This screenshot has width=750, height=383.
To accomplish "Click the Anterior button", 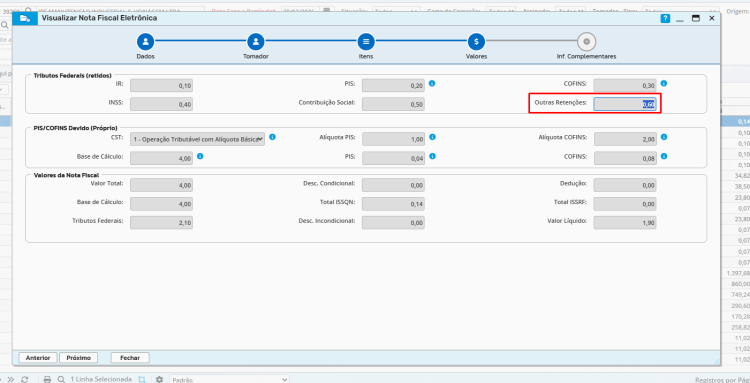I will [x=38, y=358].
